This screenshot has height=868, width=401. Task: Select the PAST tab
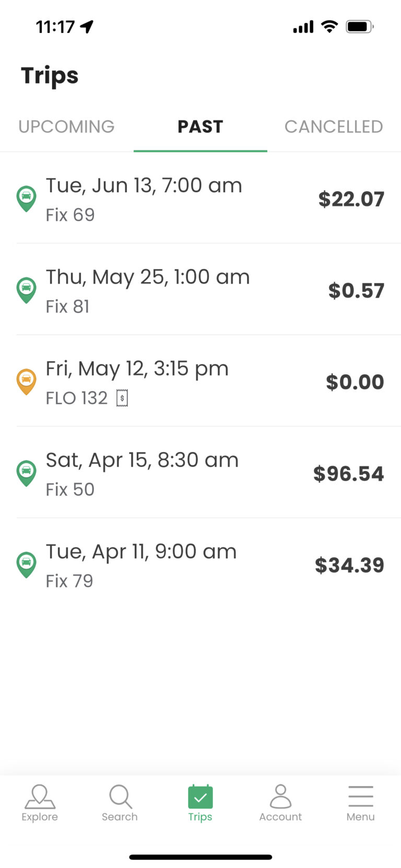200,127
